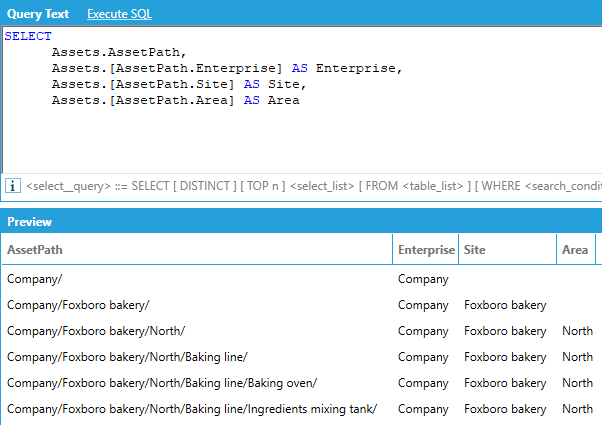This screenshot has width=602, height=425.
Task: Click the Enterprise column header
Action: [x=426, y=249]
